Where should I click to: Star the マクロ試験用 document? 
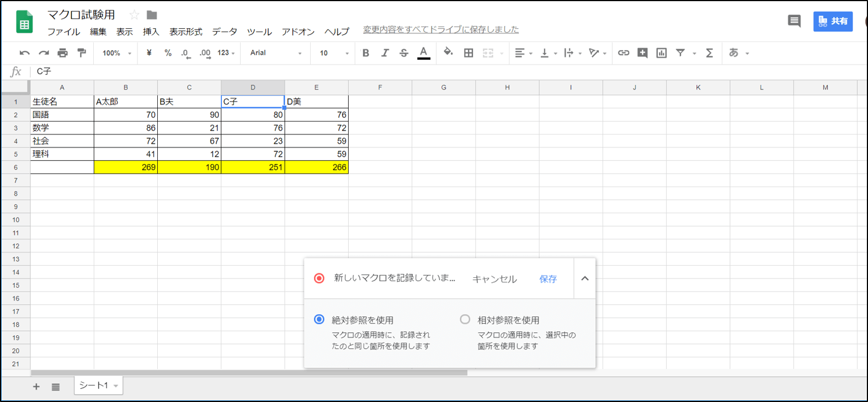pos(134,15)
